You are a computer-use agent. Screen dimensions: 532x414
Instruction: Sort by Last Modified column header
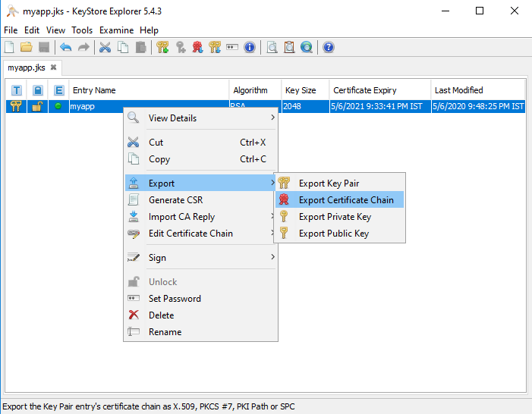pyautogui.click(x=477, y=90)
